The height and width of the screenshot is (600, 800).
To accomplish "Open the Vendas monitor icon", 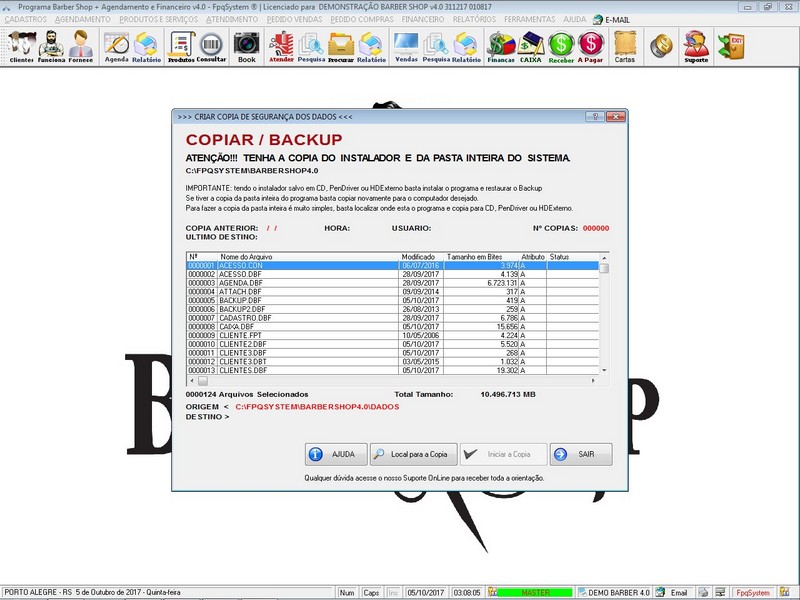I will (x=406, y=46).
